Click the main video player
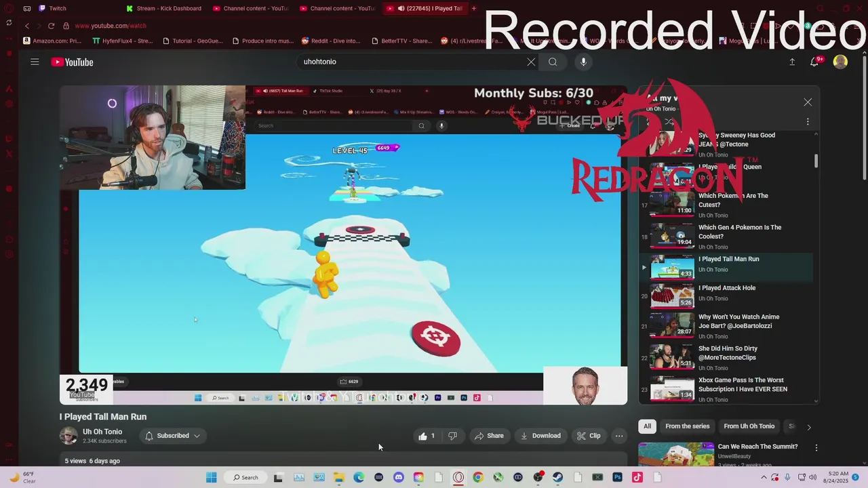The image size is (868, 488). pos(343,245)
